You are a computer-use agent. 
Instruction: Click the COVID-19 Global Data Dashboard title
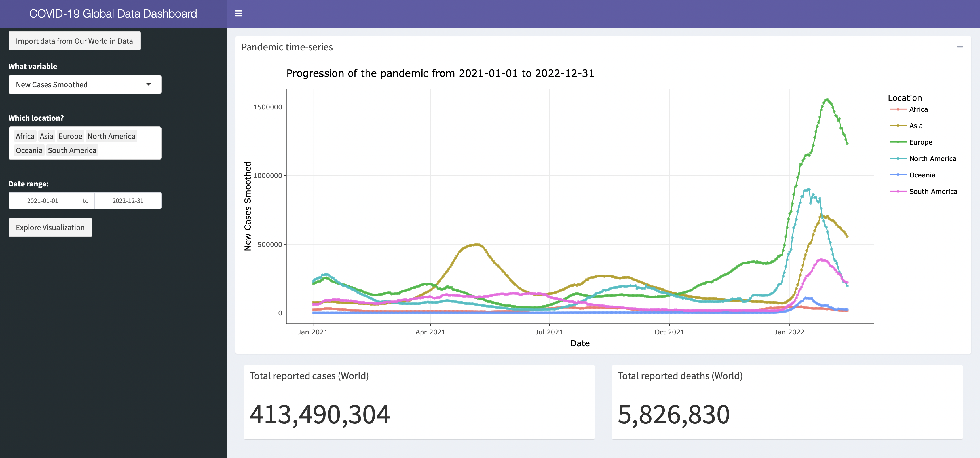pyautogui.click(x=113, y=14)
